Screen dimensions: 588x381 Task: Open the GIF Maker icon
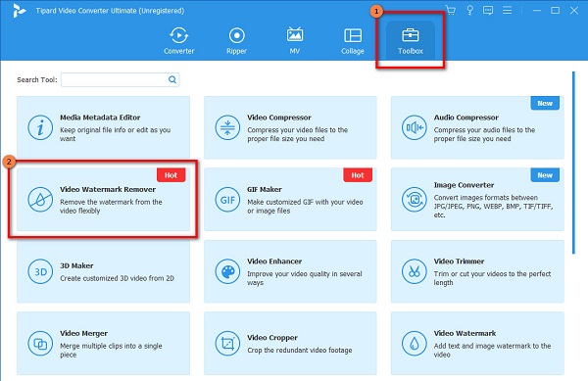click(x=227, y=199)
